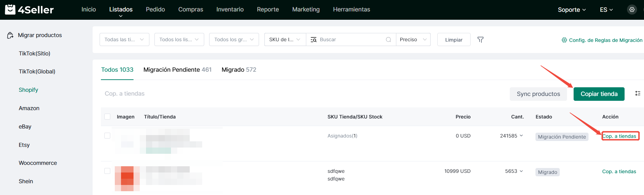Select Amazon in the sidebar
The height and width of the screenshot is (195, 644).
tap(29, 108)
